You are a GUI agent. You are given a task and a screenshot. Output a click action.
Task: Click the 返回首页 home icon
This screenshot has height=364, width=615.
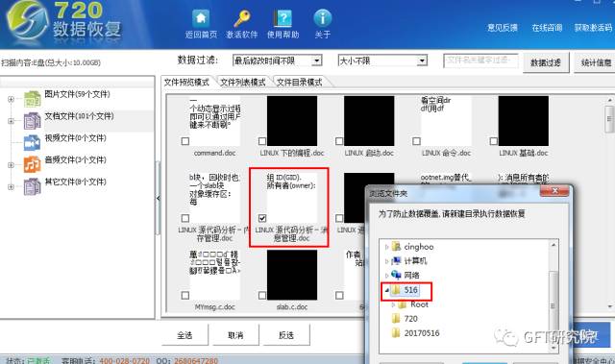[x=201, y=18]
